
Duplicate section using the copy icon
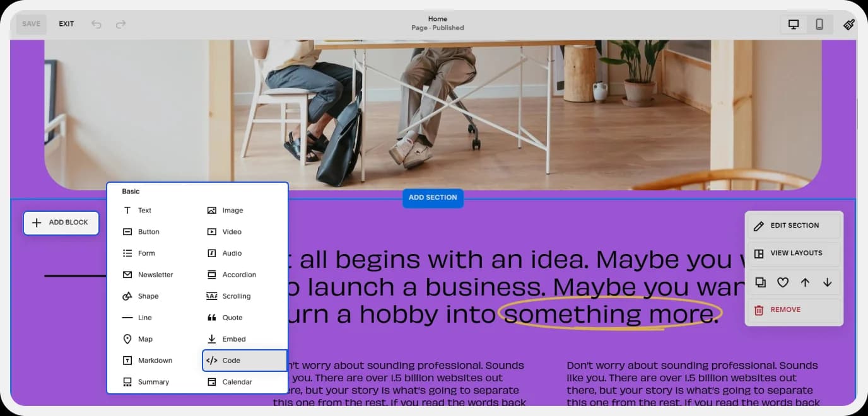coord(760,282)
